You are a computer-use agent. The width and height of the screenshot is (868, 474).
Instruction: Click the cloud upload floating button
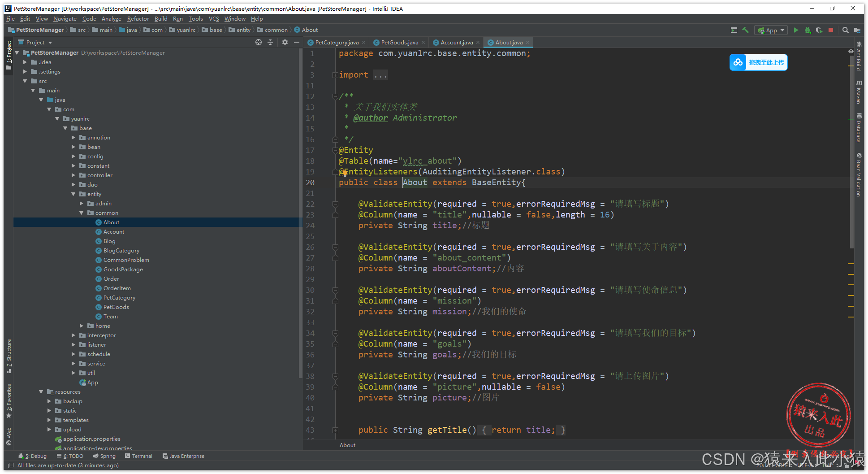click(x=758, y=62)
